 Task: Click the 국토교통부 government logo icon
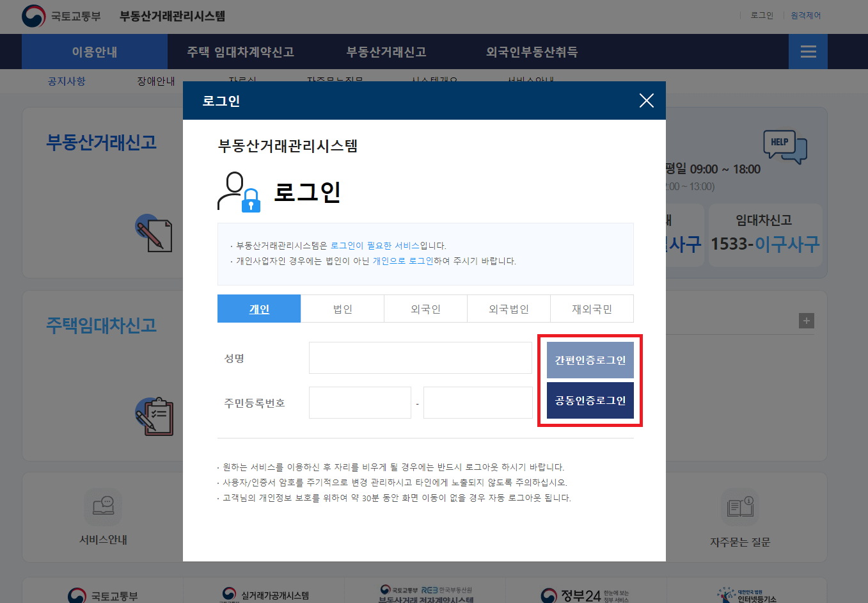click(x=34, y=16)
